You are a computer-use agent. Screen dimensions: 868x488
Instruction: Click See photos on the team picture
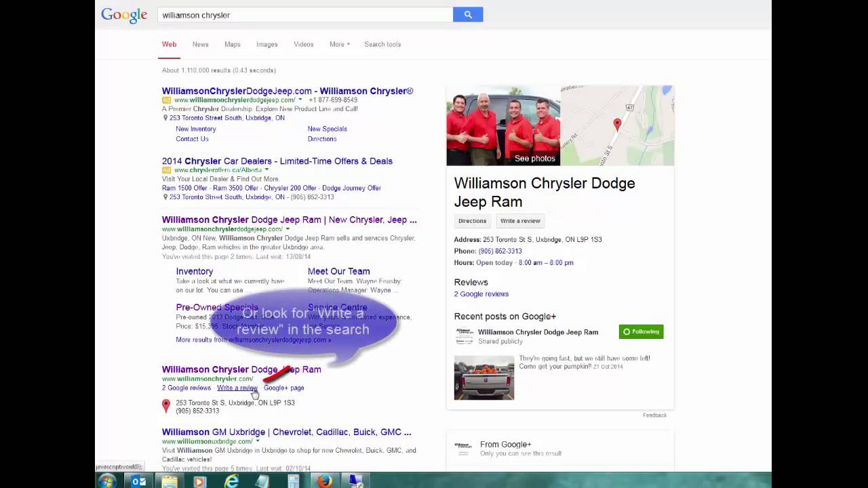pos(535,159)
